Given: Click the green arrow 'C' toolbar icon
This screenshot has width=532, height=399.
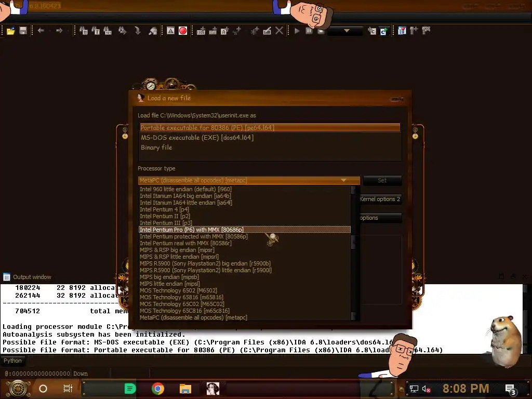Looking at the screenshot, I should point(384,31).
